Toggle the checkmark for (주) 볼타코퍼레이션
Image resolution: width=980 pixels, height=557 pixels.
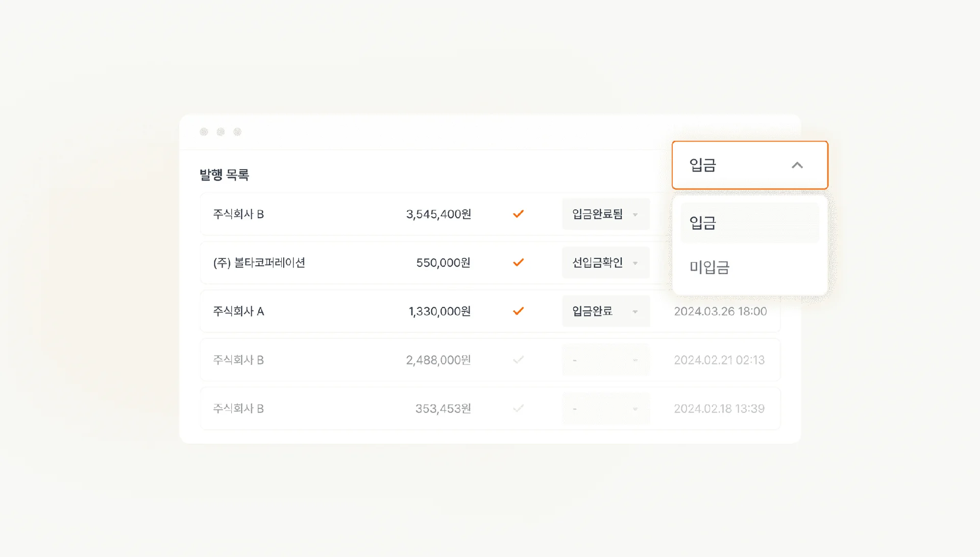[x=519, y=262]
